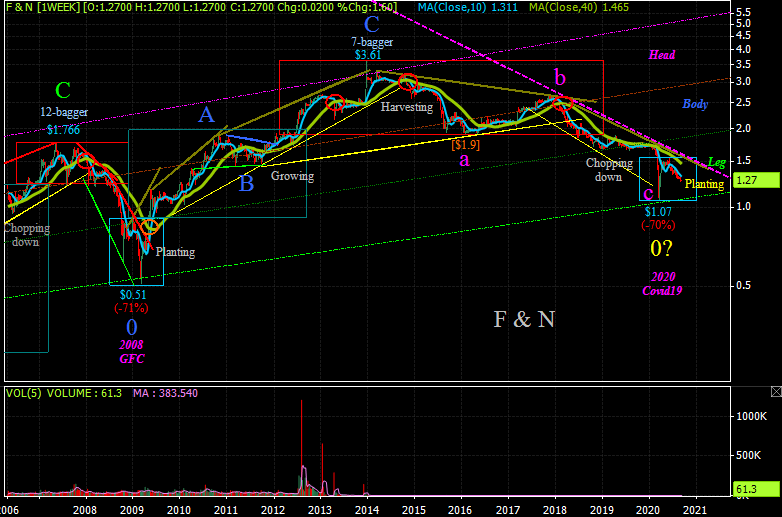The width and height of the screenshot is (782, 517).
Task: Click the 7-bagger $3.61 annotation
Action: click(x=371, y=50)
